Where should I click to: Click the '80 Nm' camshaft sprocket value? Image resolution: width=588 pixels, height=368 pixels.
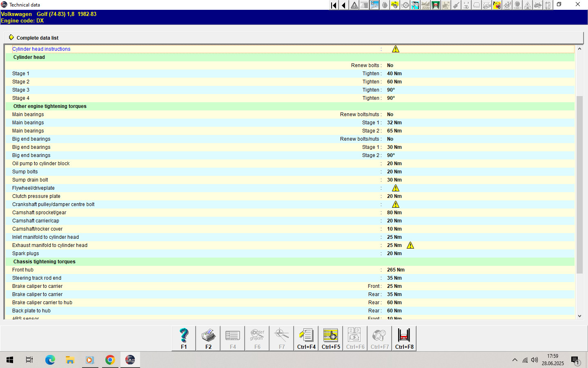(x=394, y=213)
